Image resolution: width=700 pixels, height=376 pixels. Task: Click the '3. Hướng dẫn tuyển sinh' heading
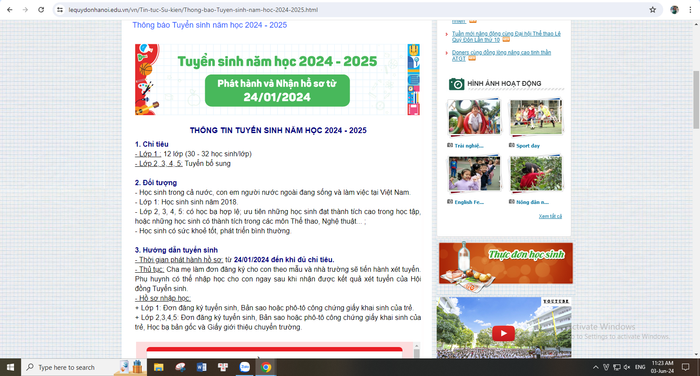(x=176, y=250)
